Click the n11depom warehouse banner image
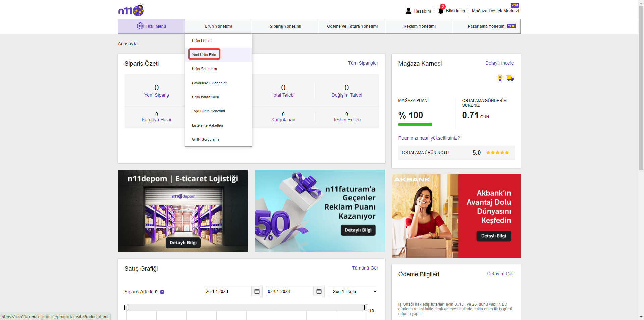 point(183,211)
